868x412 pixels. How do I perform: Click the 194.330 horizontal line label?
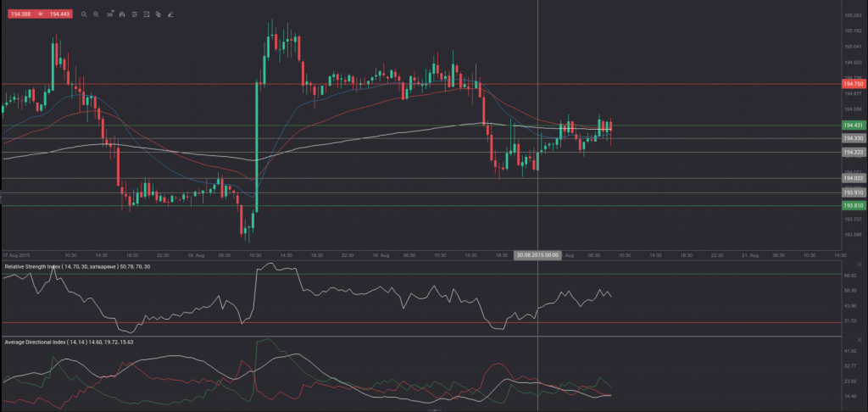click(854, 138)
